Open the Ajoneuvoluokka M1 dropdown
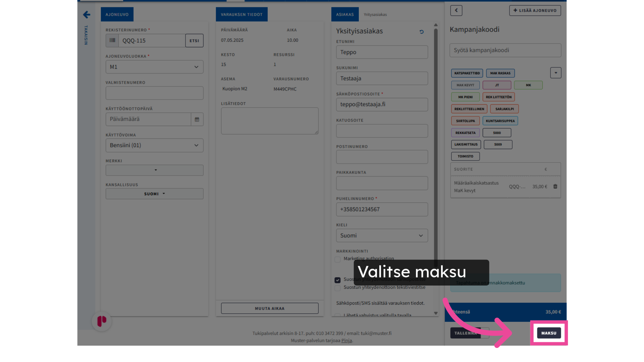 [x=154, y=67]
